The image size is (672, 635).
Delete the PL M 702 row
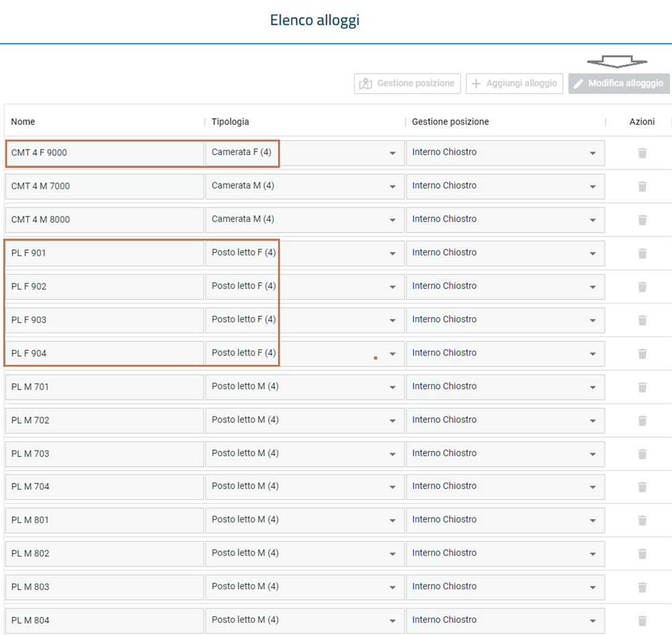pos(642,420)
